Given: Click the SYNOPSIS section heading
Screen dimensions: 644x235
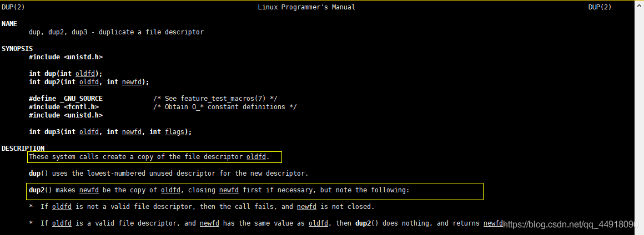Looking at the screenshot, I should point(17,48).
